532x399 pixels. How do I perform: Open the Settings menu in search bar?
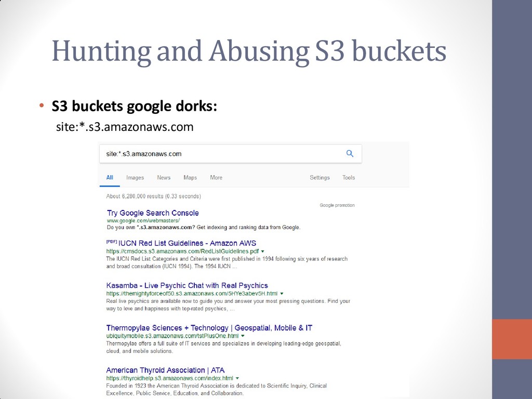pyautogui.click(x=320, y=178)
